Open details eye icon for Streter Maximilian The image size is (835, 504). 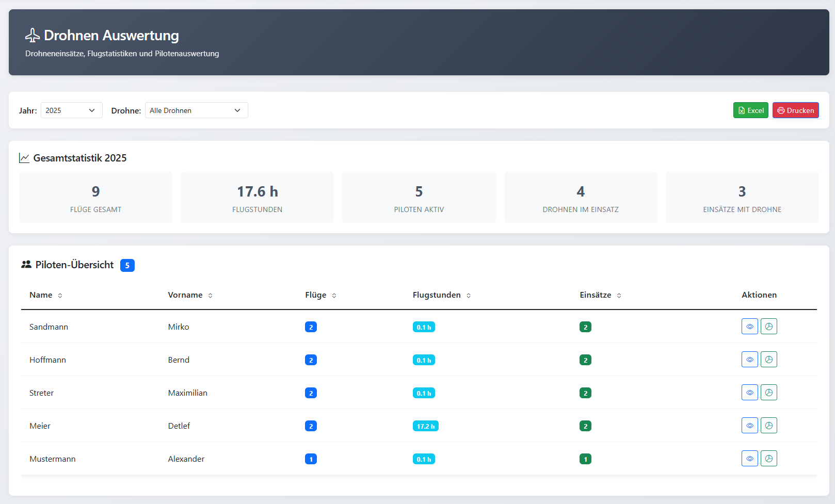tap(749, 392)
